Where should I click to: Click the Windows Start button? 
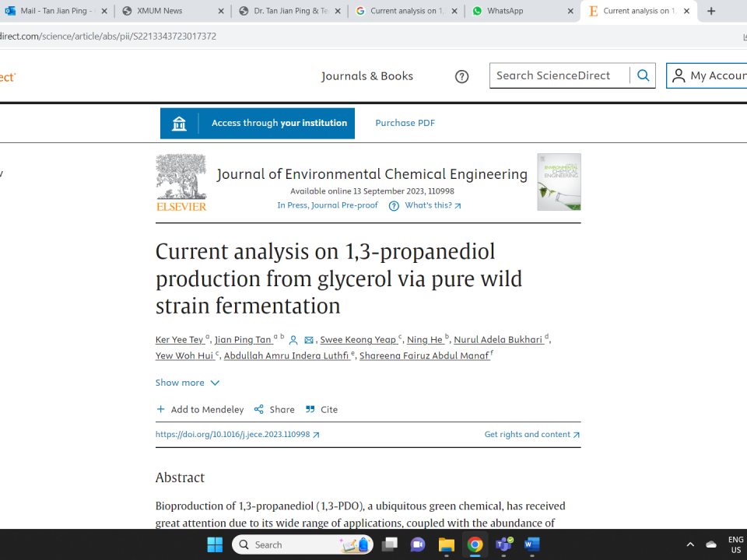(215, 544)
